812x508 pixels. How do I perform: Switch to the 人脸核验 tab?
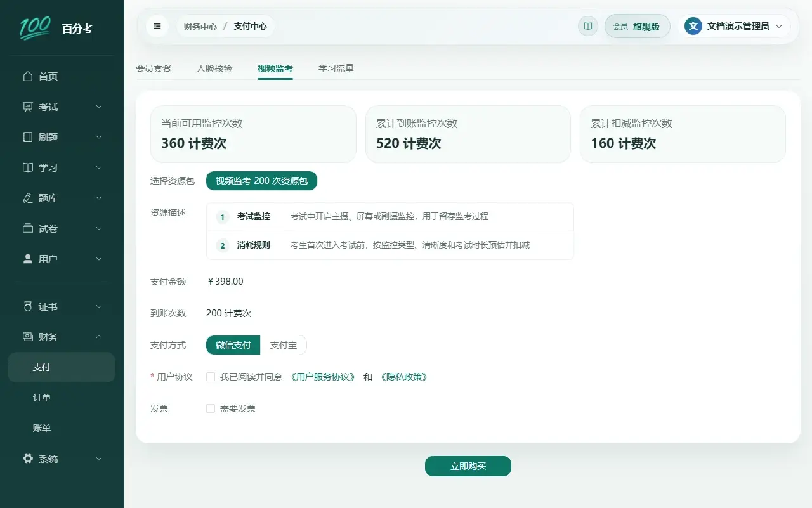214,68
